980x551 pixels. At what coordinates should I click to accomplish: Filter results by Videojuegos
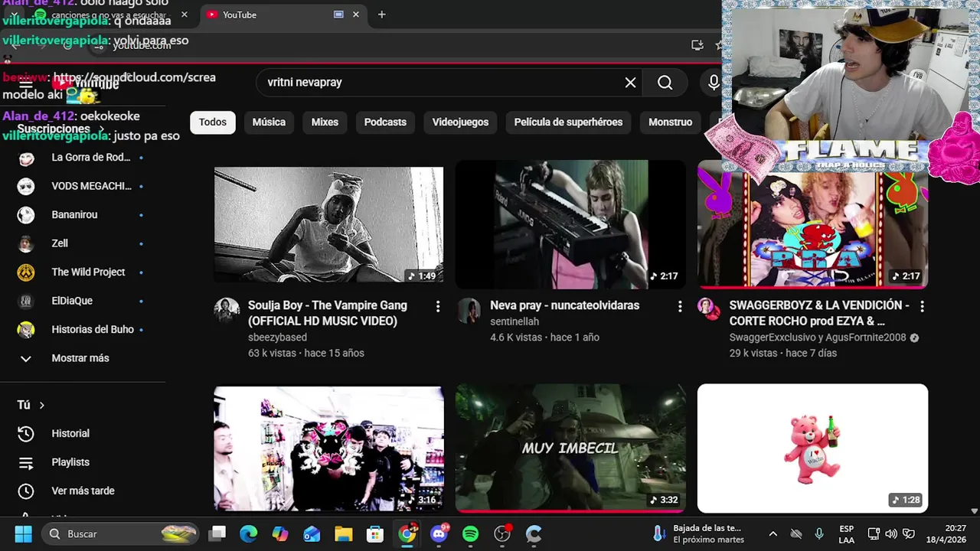point(460,122)
